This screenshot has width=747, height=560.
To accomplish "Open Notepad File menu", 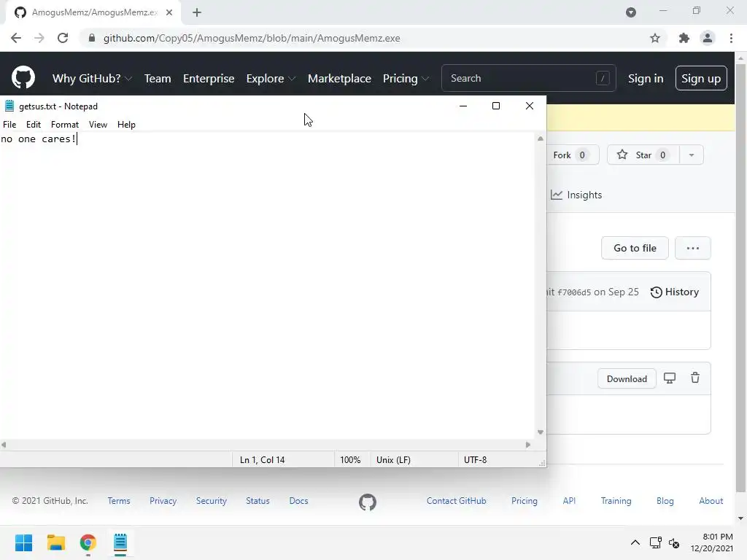I will coord(9,124).
